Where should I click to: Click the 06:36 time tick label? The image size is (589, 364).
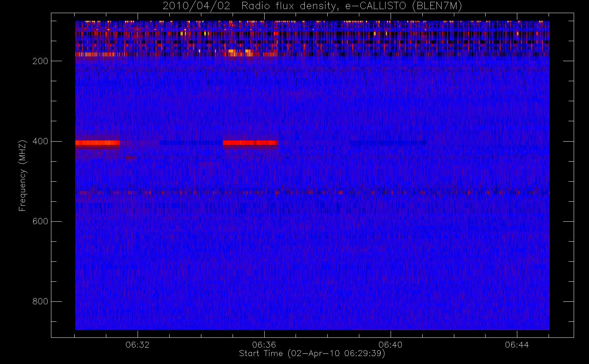click(264, 345)
